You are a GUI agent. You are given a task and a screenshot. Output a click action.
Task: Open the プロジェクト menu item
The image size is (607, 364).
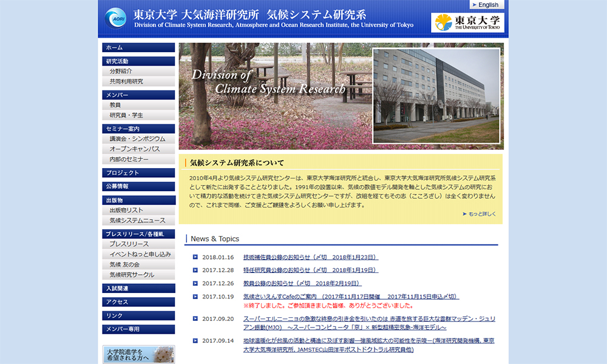pos(138,172)
